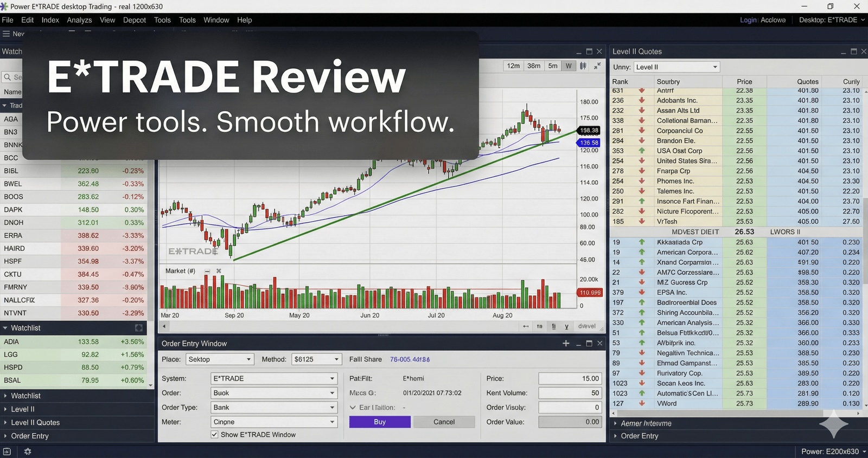Open the Analyzs menu
Viewport: 868px width, 458px height.
[x=79, y=20]
